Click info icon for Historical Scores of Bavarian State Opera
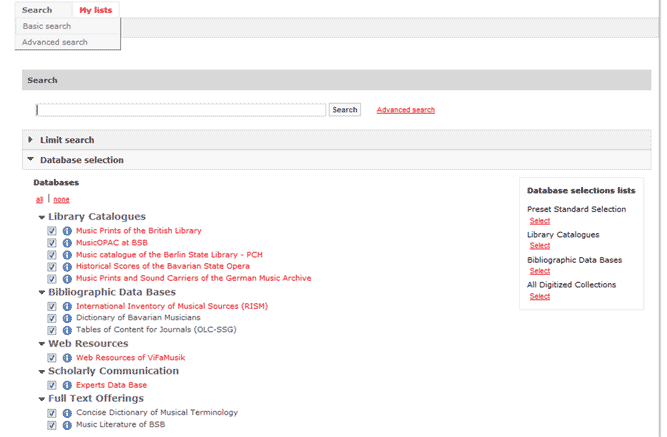 pyautogui.click(x=67, y=267)
